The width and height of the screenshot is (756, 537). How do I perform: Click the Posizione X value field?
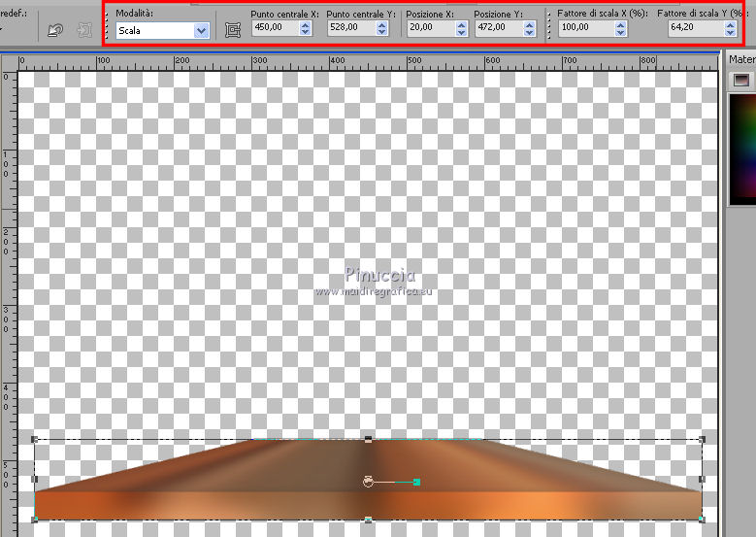point(431,27)
